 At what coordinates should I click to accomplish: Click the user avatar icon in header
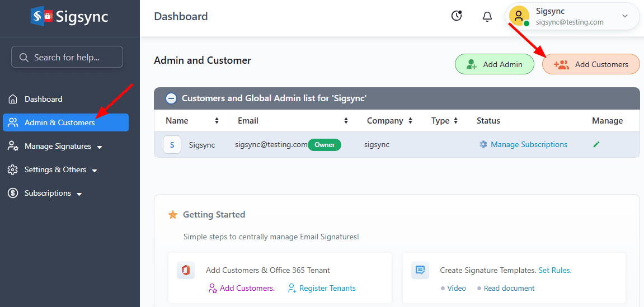[519, 16]
